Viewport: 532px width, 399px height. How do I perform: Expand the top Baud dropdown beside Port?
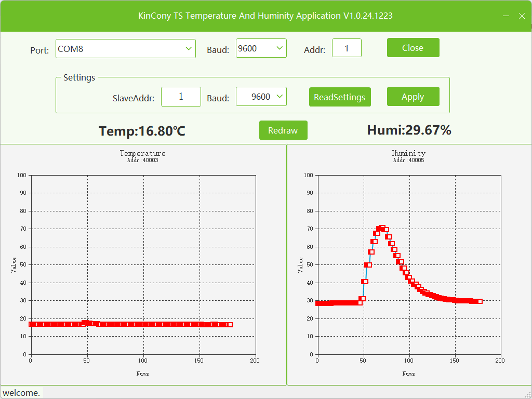(x=261, y=48)
